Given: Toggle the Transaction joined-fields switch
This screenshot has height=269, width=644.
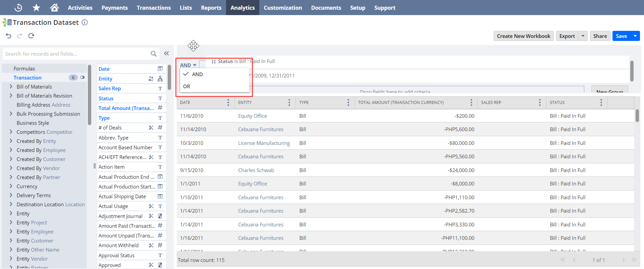Looking at the screenshot, I should point(82,77).
